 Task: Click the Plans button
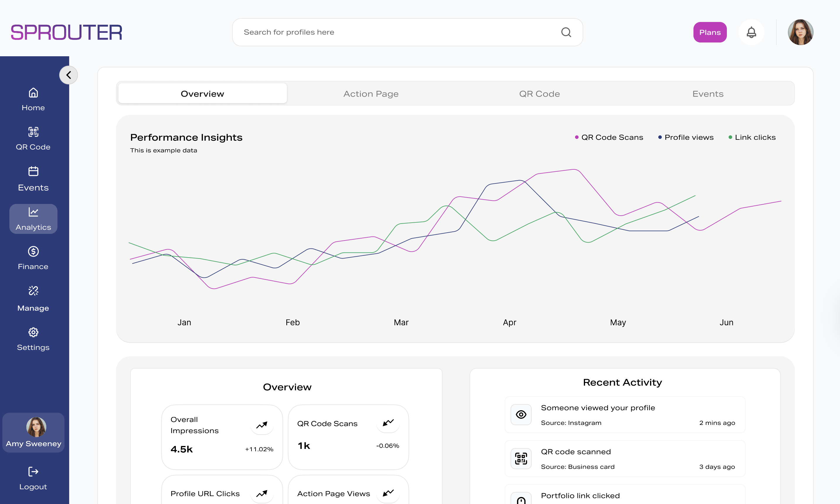tap(710, 32)
